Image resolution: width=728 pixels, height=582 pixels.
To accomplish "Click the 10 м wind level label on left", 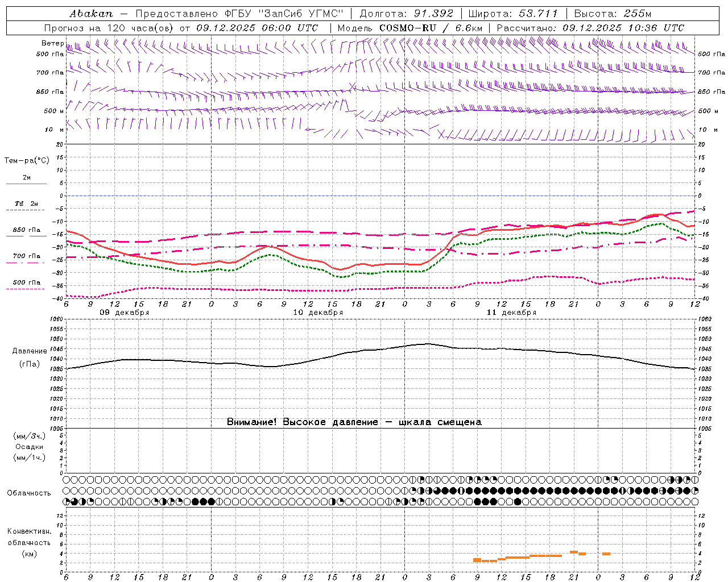I will (54, 130).
